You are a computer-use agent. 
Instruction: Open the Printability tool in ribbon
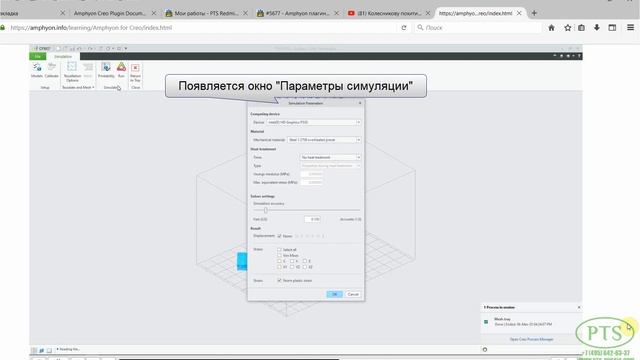point(106,69)
